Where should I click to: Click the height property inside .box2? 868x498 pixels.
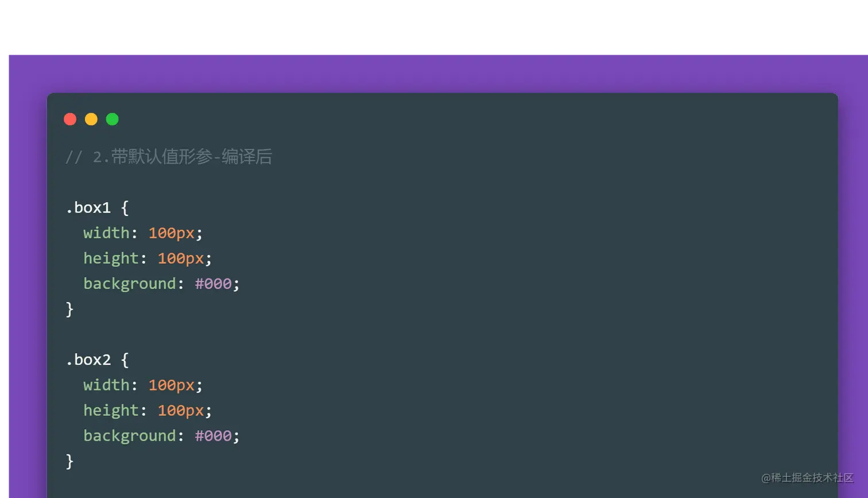[x=111, y=410]
